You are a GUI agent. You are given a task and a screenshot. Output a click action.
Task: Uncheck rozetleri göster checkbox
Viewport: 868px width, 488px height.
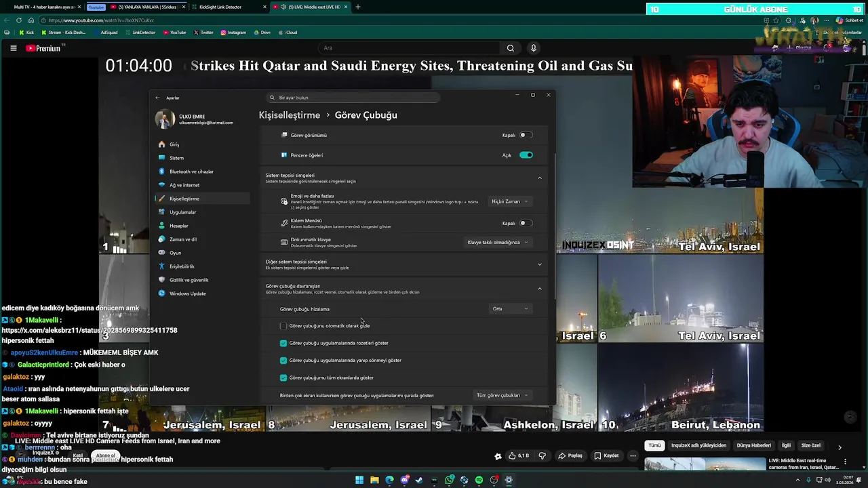pos(283,343)
